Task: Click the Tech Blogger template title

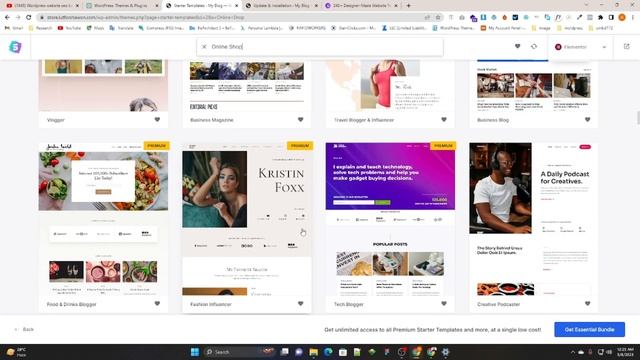Action: [348, 304]
